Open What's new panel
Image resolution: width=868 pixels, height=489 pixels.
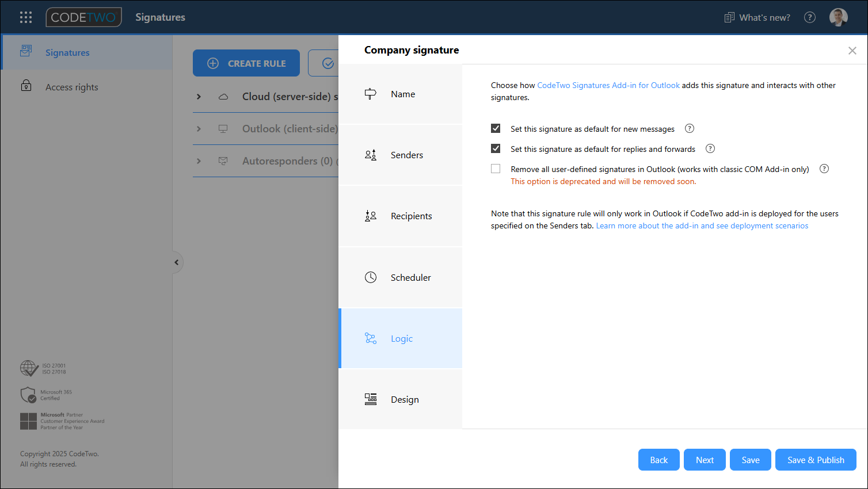coord(757,17)
